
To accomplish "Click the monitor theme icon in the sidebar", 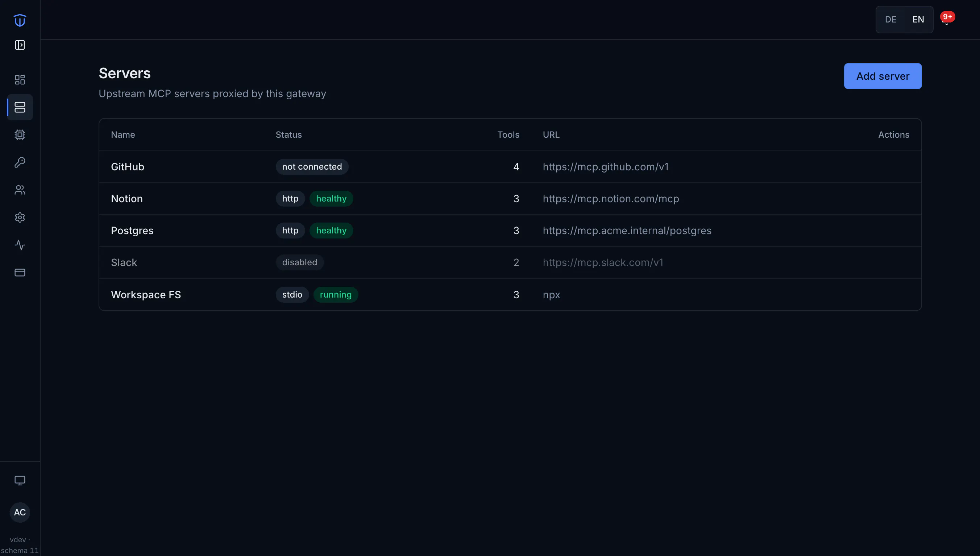I will [x=20, y=480].
